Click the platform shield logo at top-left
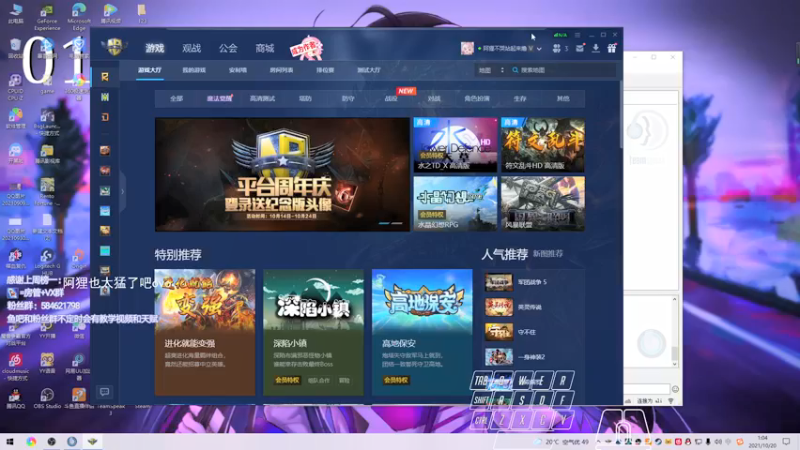 (114, 47)
